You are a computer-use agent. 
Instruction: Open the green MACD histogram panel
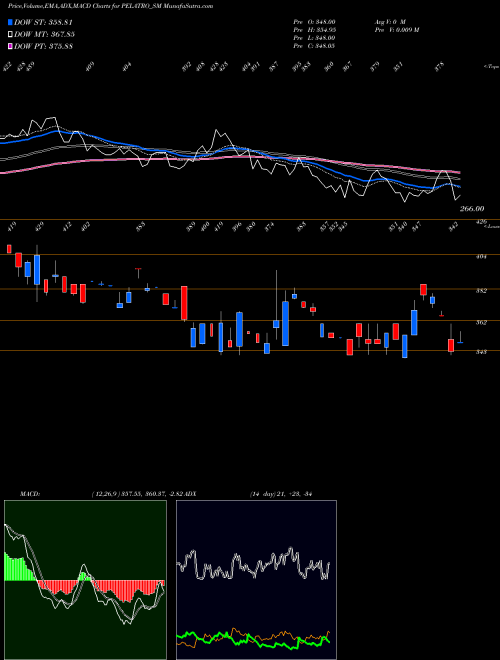point(85,580)
